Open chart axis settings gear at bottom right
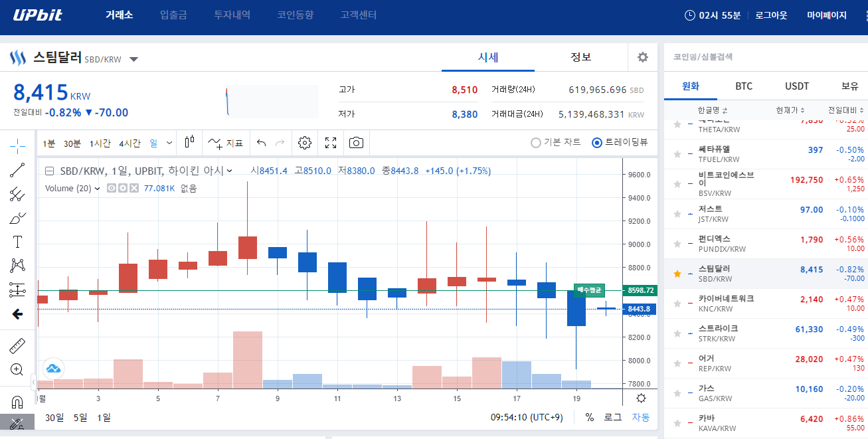This screenshot has width=868, height=439. coord(641,398)
